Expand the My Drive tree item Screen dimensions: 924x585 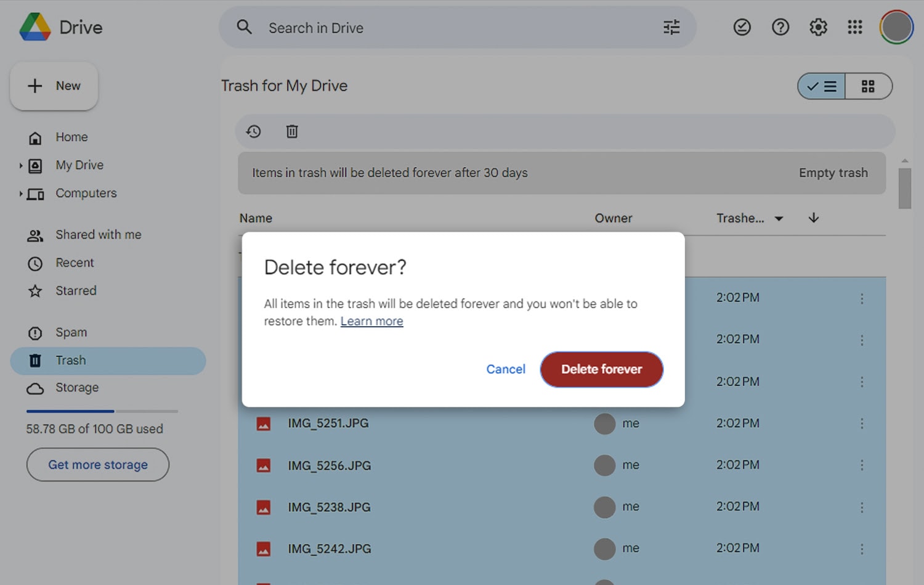[20, 165]
